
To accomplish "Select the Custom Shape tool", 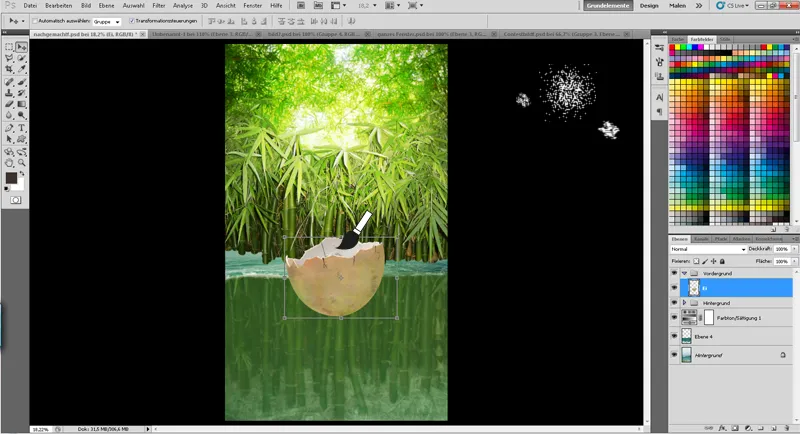I will [x=21, y=139].
